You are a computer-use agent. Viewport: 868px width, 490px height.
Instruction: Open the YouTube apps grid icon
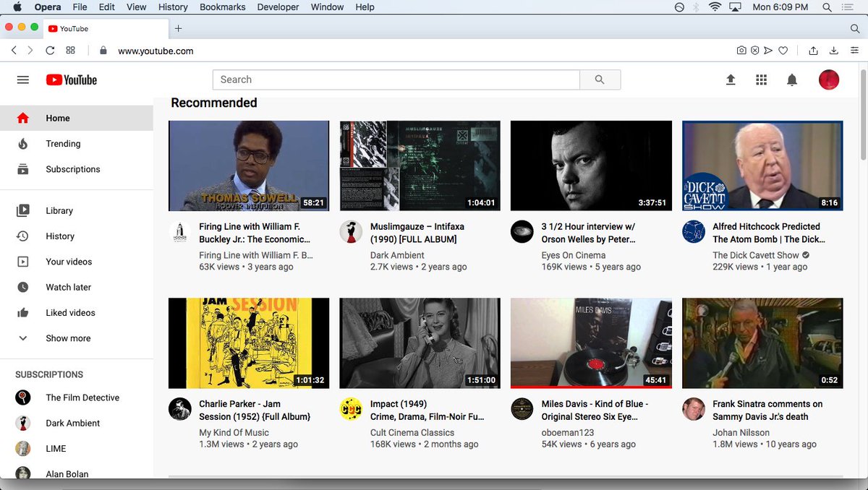point(761,79)
